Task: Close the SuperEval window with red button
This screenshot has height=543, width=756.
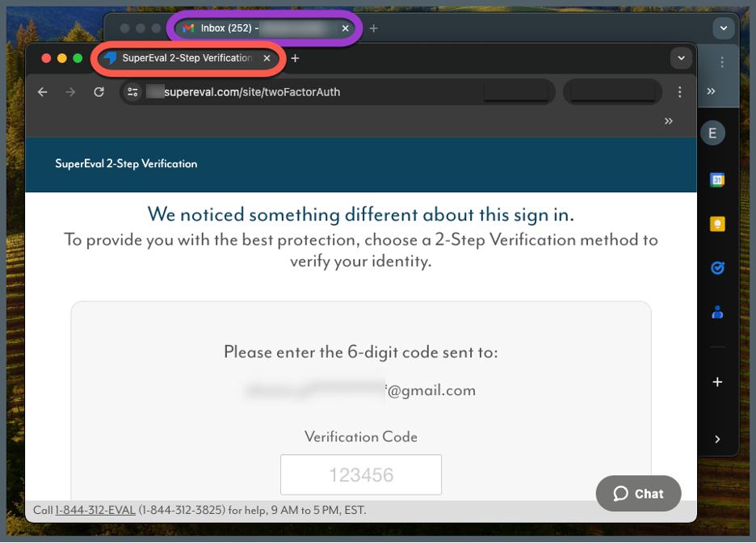Action: [46, 58]
